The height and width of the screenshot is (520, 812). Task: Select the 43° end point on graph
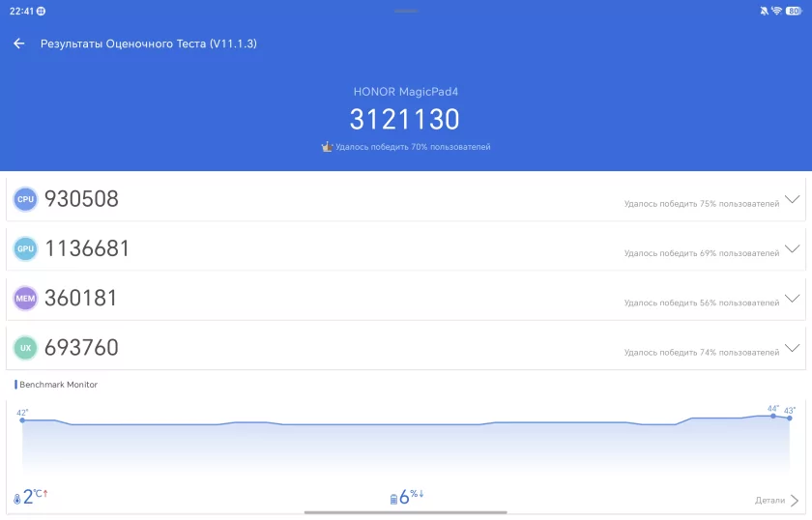[x=790, y=418]
